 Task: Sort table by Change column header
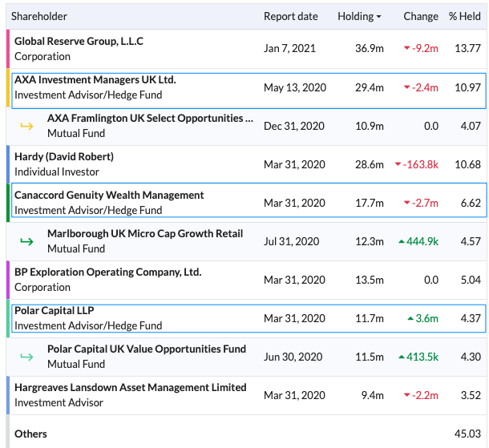(421, 16)
